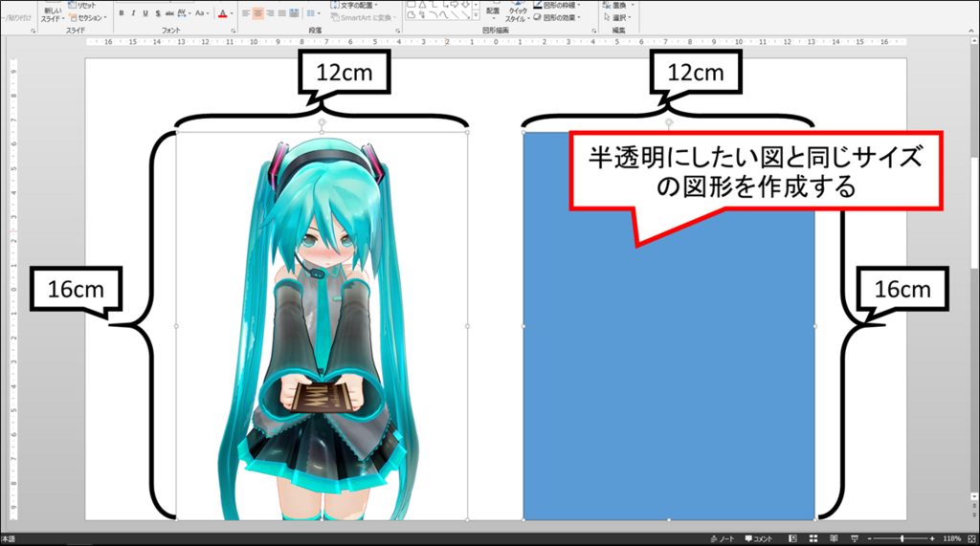Image resolution: width=980 pixels, height=546 pixels.
Task: Open 文字の配置 text alignment dropdown
Action: 354,5
